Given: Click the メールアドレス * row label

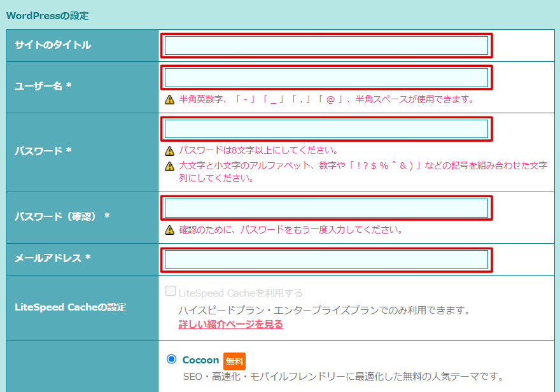Looking at the screenshot, I should tap(53, 258).
